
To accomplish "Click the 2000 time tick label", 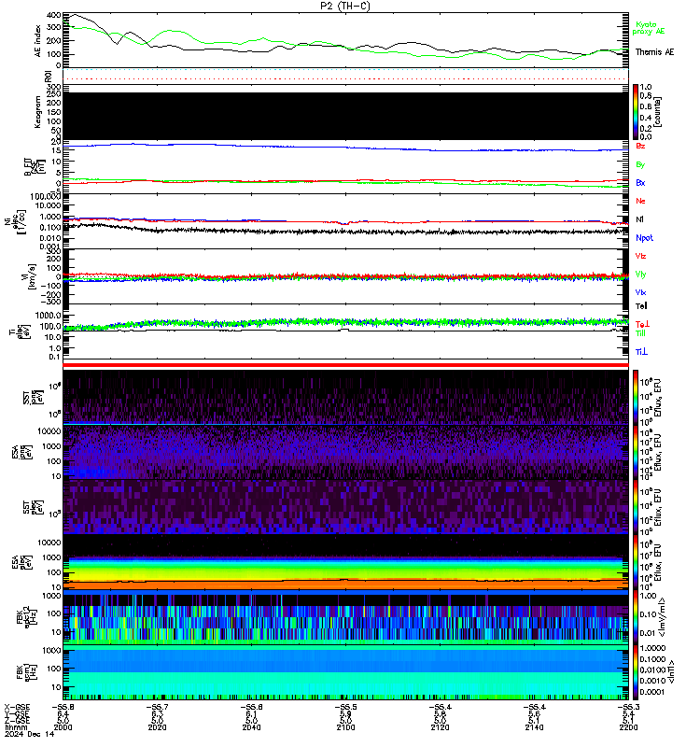I will coord(63,727).
